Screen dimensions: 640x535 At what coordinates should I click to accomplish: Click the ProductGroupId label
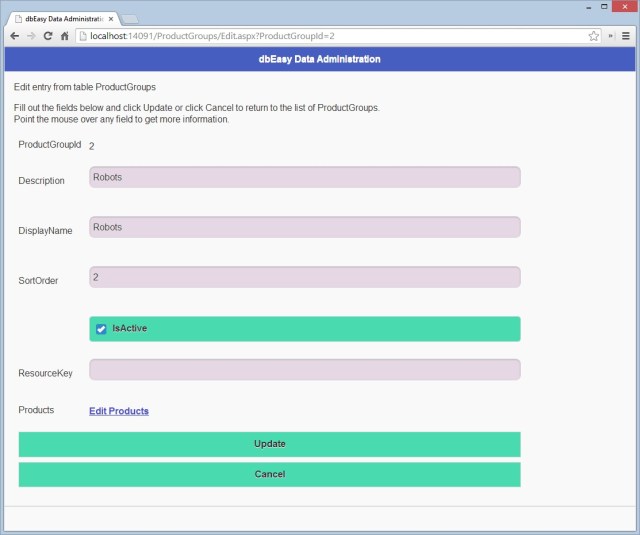(50, 144)
